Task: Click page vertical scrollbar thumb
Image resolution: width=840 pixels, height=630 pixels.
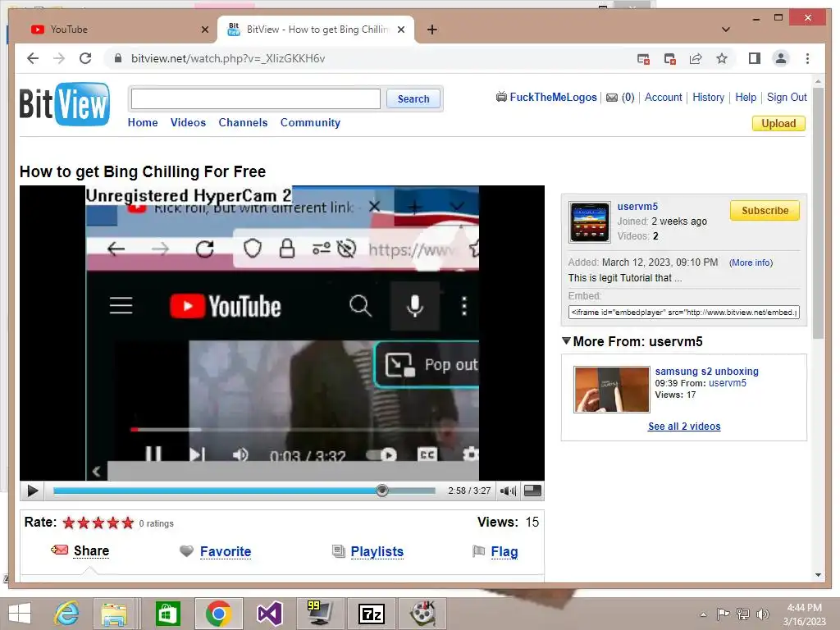Action: pos(818,213)
